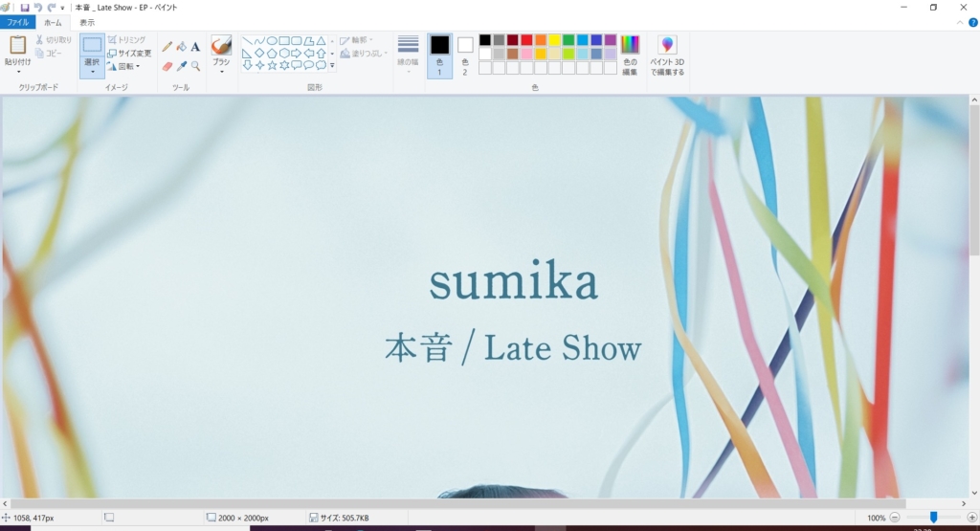Click the ブラシ brush icon
Screen dimensions: 980x531
pyautogui.click(x=221, y=46)
